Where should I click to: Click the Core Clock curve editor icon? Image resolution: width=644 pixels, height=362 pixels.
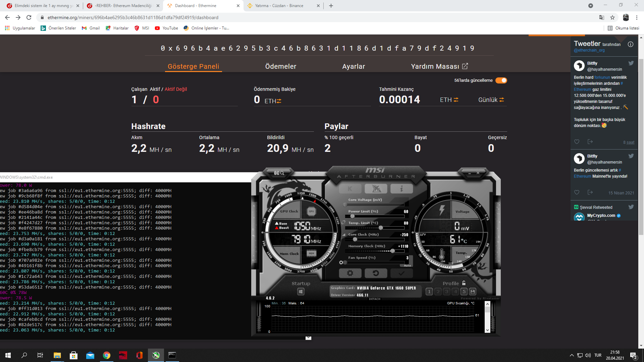click(343, 235)
